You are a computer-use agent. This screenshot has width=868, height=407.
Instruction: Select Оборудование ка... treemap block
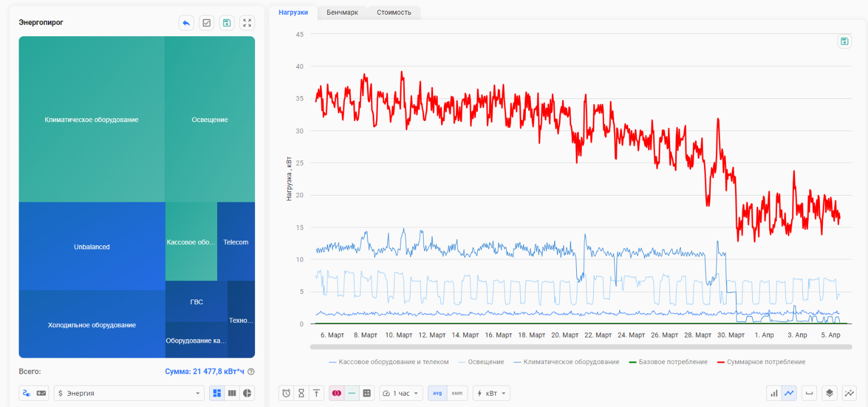tap(196, 340)
